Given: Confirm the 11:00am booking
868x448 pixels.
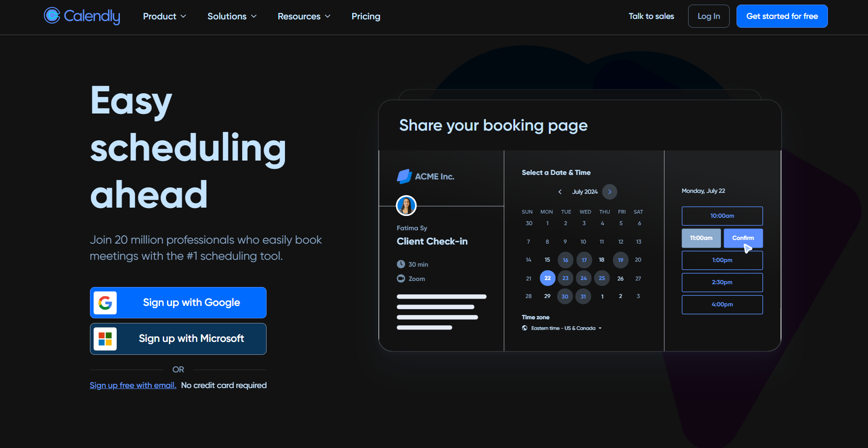Looking at the screenshot, I should pyautogui.click(x=743, y=238).
